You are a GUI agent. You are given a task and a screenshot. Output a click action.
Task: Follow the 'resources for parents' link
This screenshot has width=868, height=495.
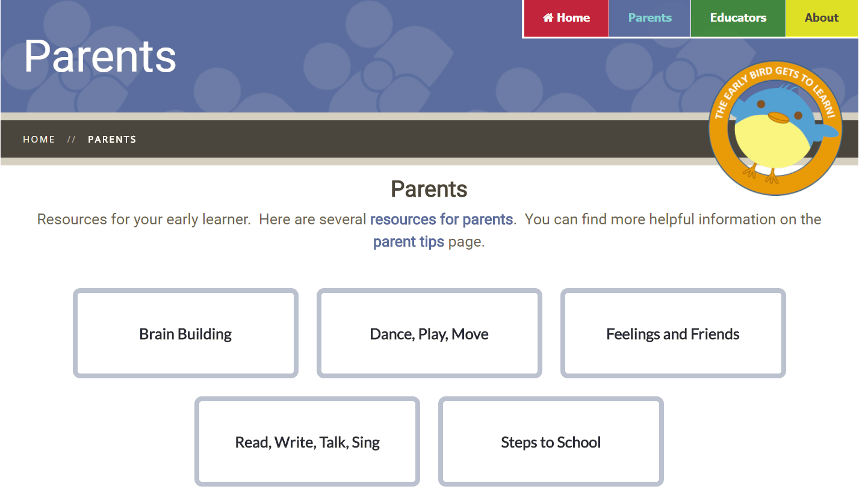point(441,220)
